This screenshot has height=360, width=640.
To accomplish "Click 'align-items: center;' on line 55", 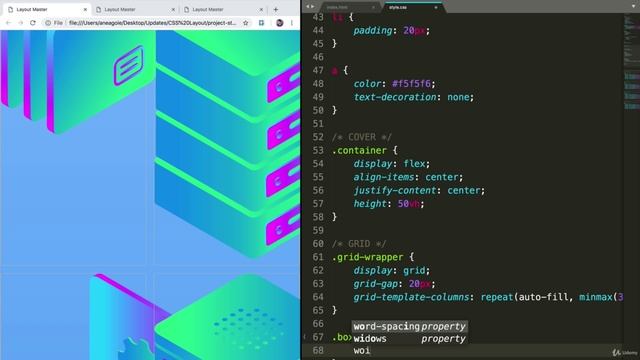I will coord(408,177).
